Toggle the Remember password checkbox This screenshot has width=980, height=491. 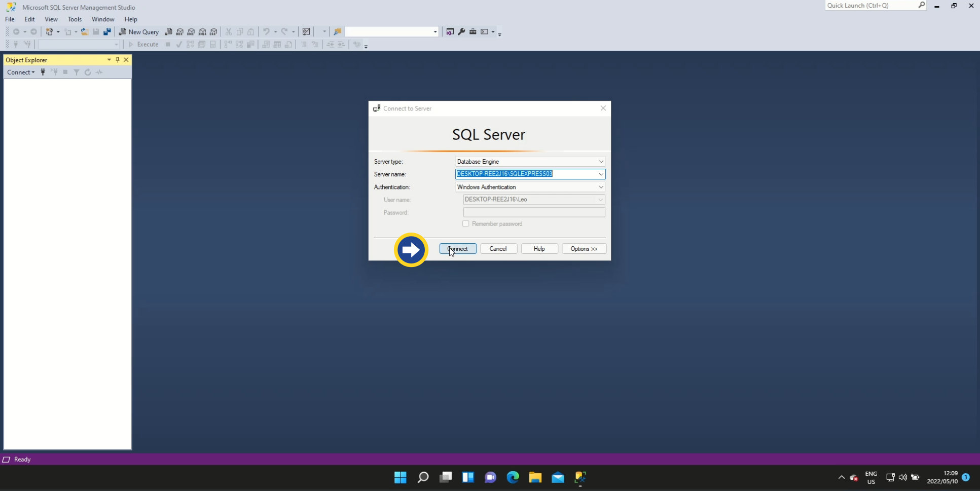[465, 223]
